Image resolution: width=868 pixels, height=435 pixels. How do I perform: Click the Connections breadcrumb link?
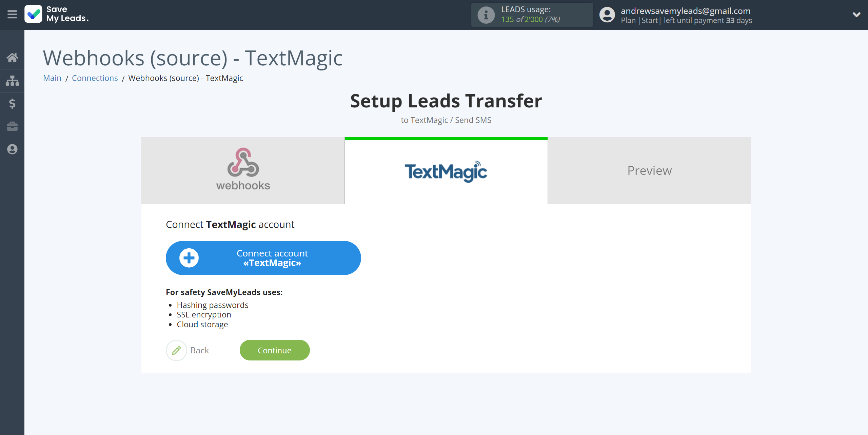click(x=96, y=78)
